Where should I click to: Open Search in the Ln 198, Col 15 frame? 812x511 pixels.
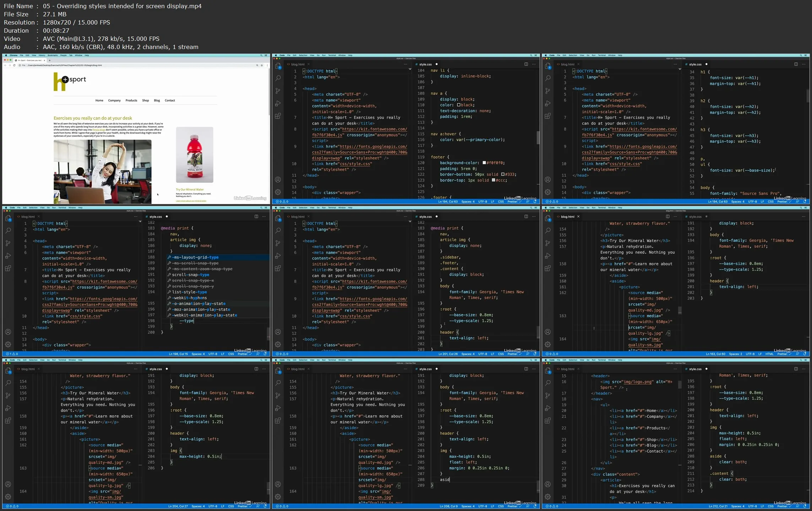[8, 230]
